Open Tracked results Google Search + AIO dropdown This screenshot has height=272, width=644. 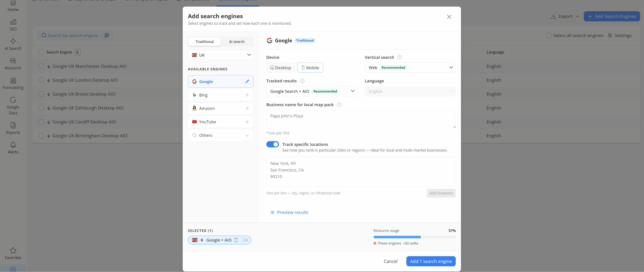[x=312, y=91]
